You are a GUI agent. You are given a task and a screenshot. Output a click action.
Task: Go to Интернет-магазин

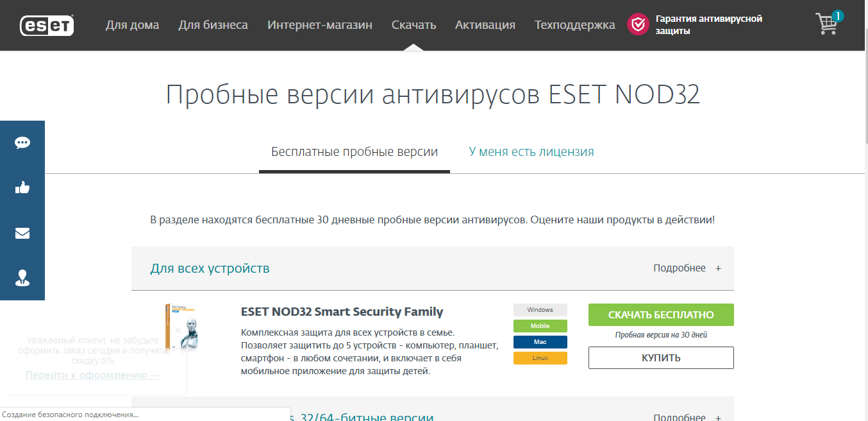(x=320, y=25)
